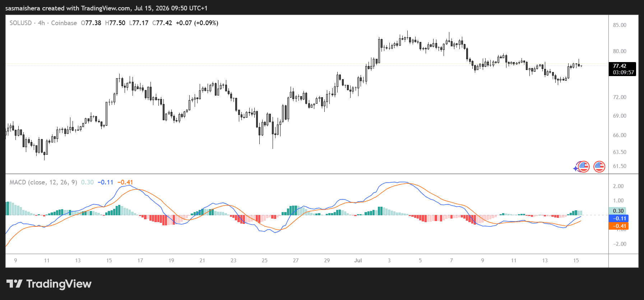Click the 3 date label on time axis
The height and width of the screenshot is (300, 644).
389,261
